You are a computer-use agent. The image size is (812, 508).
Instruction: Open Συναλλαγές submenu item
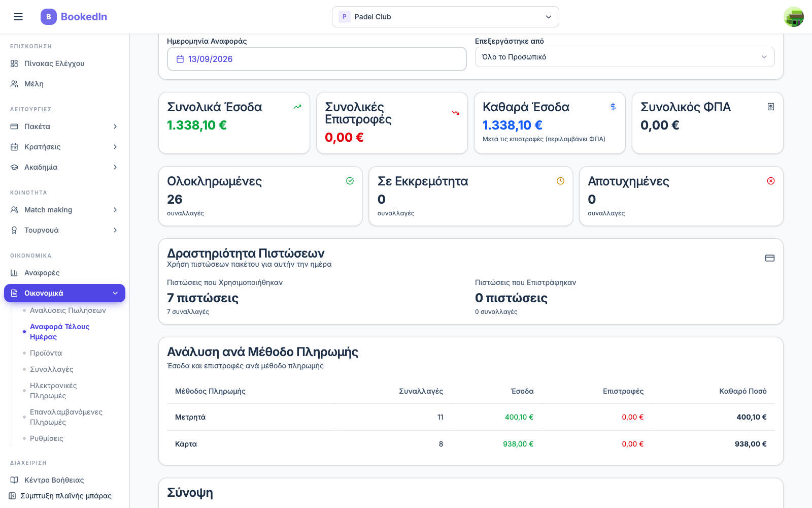[x=51, y=369]
